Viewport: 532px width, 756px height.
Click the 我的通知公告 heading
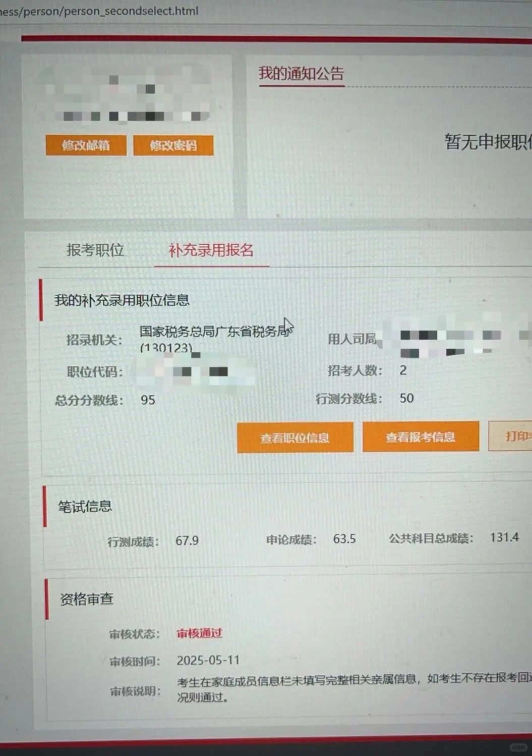point(301,74)
